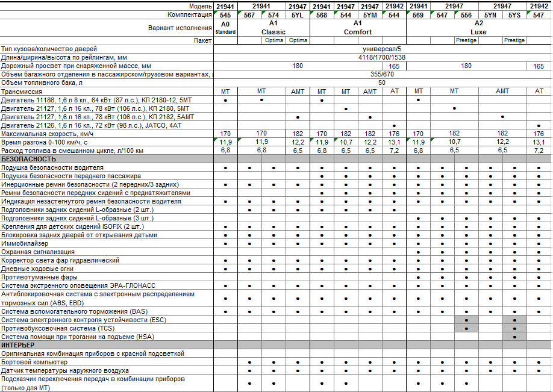Select trim code cell '5YN'
This screenshot has width=553, height=392.
click(x=490, y=15)
